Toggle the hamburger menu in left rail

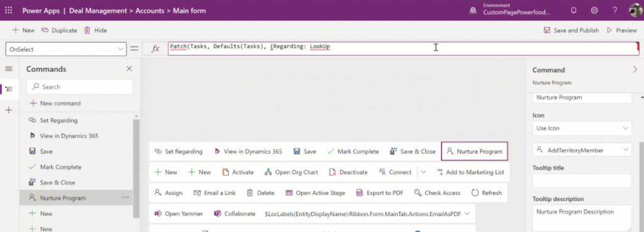pos(9,69)
